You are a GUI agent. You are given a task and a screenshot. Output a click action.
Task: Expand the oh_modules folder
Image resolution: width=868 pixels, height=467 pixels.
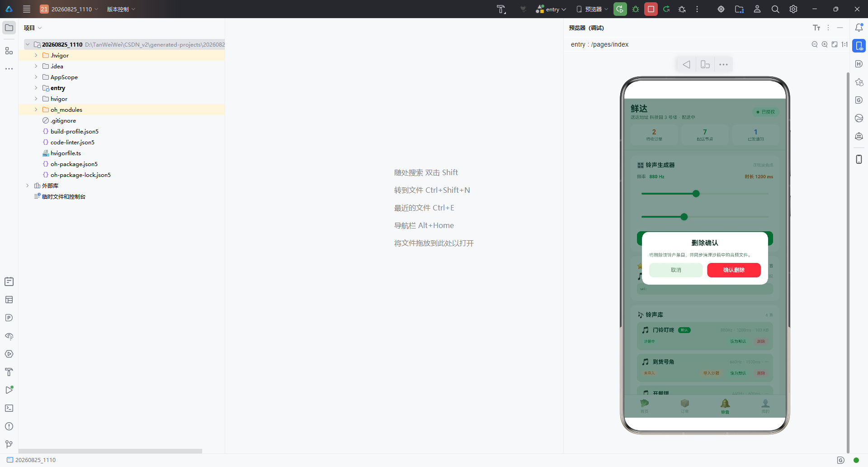coord(36,110)
